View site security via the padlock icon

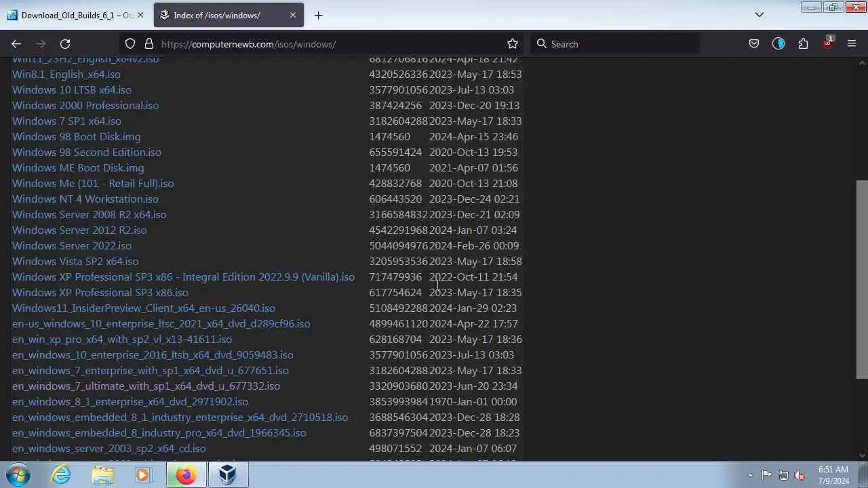point(149,44)
